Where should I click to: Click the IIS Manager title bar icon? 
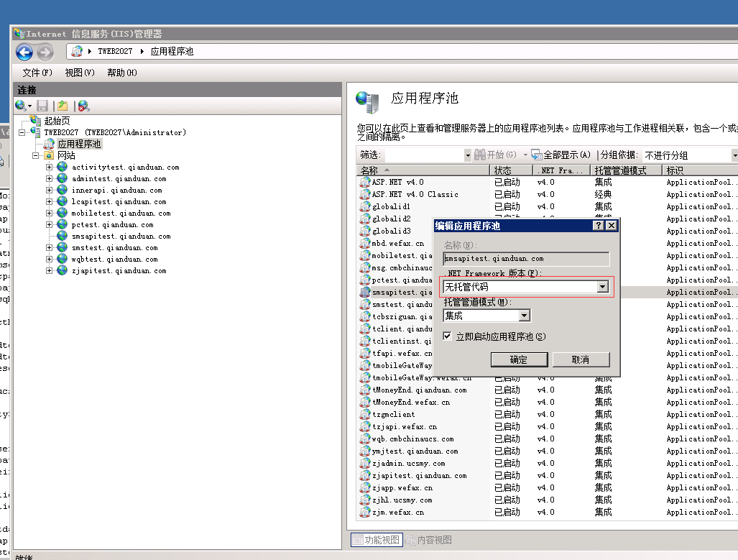19,34
